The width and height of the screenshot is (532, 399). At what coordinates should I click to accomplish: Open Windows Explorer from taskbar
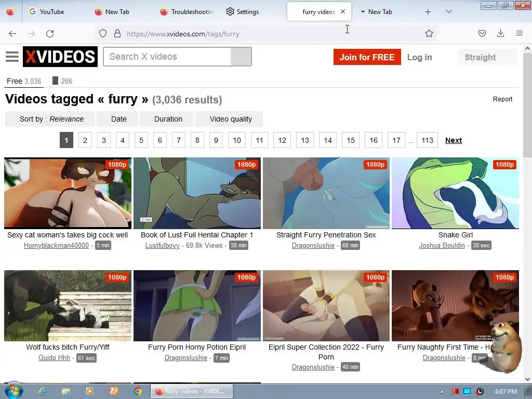[x=66, y=391]
